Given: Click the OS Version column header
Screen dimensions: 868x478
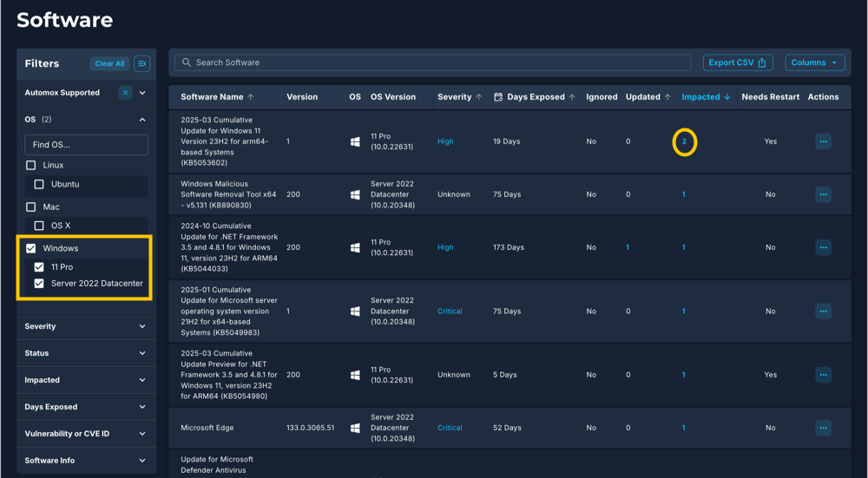Looking at the screenshot, I should click(x=393, y=97).
